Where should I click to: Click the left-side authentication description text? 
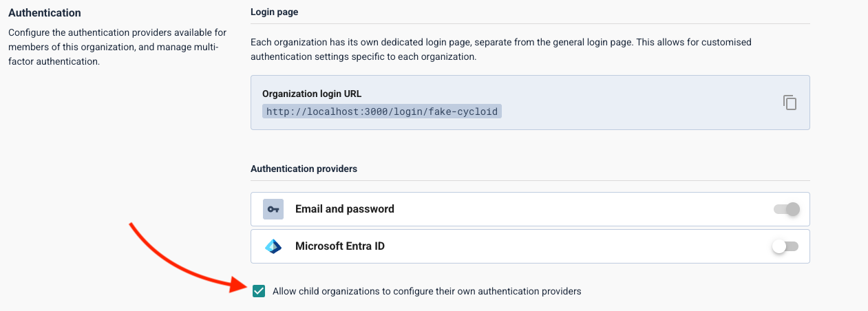tap(117, 47)
